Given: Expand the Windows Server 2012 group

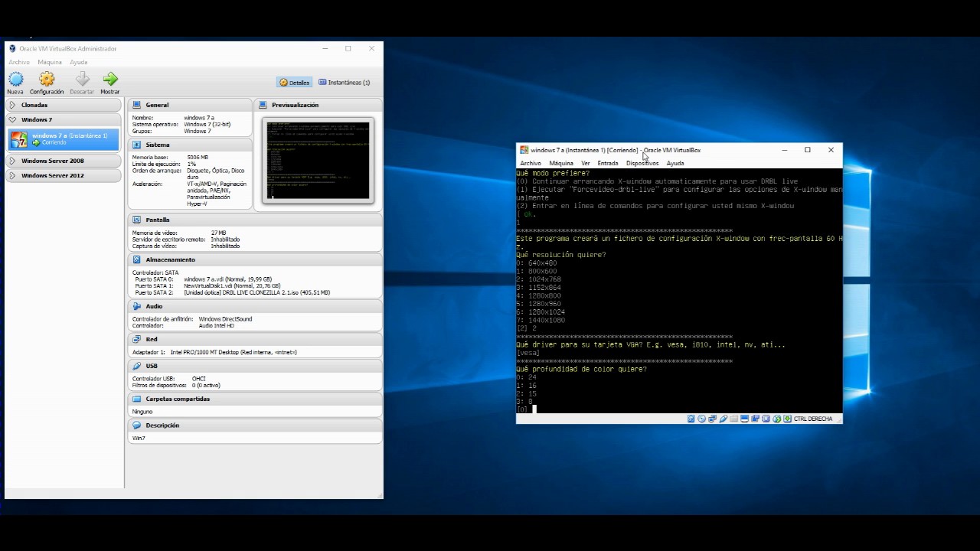Looking at the screenshot, I should click(13, 175).
